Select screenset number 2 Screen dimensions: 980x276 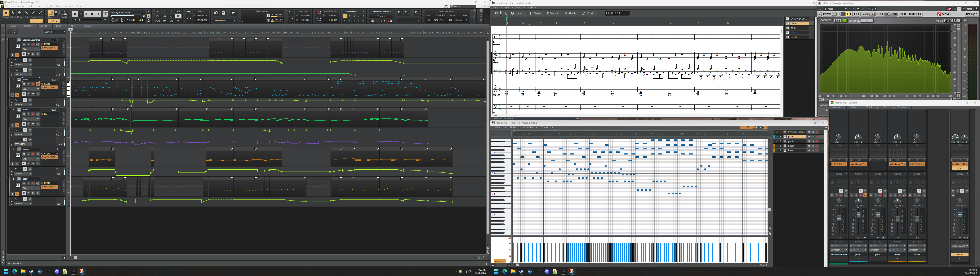(349, 16)
